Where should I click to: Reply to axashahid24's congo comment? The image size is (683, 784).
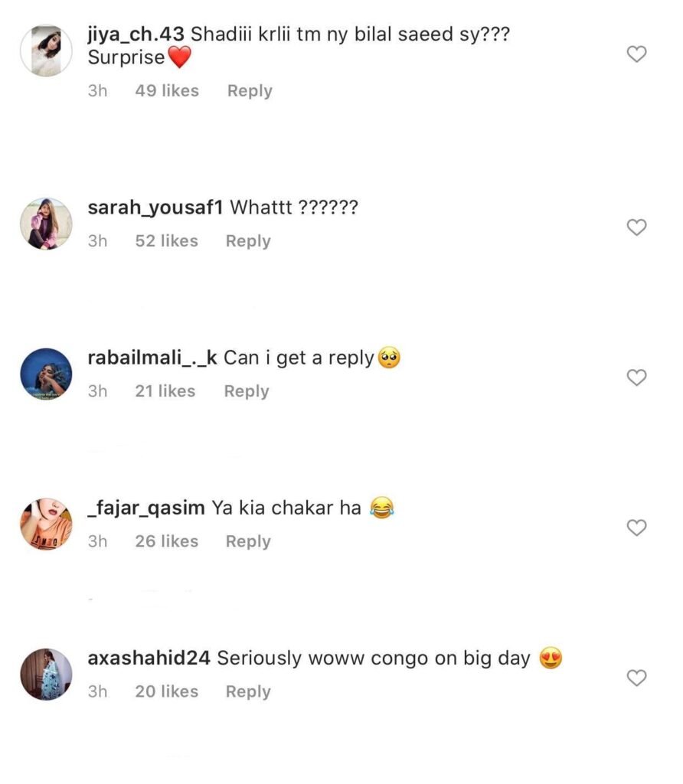(248, 691)
